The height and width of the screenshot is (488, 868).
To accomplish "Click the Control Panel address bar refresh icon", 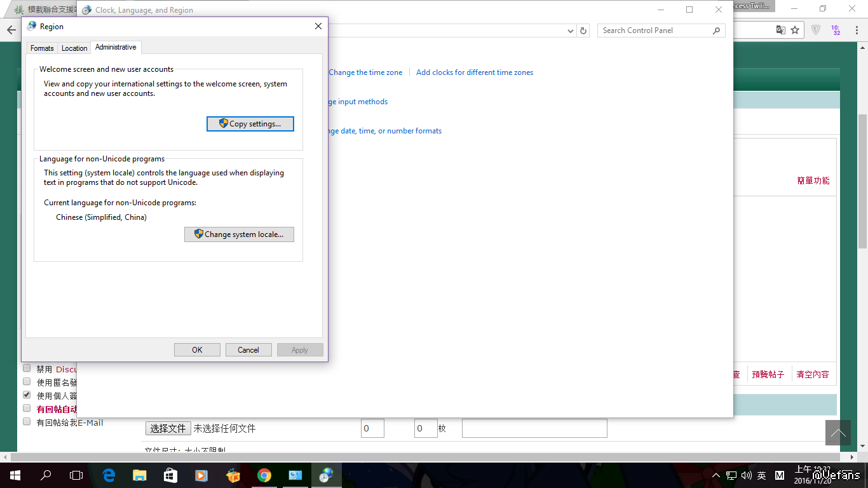I will click(x=583, y=30).
